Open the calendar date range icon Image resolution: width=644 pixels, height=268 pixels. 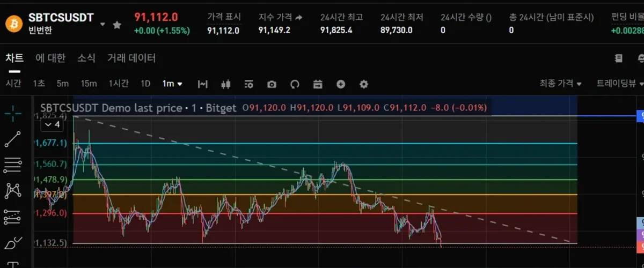318,84
